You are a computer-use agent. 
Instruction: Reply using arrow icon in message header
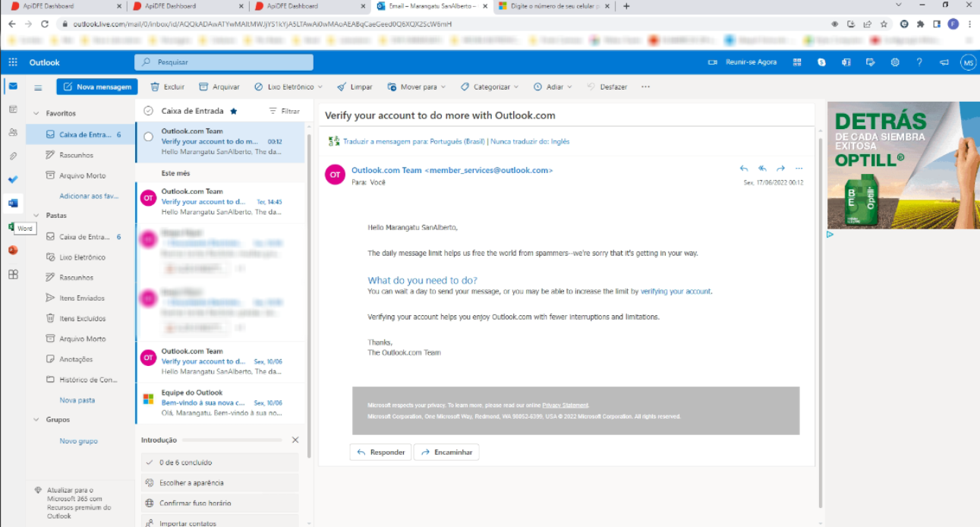tap(744, 169)
